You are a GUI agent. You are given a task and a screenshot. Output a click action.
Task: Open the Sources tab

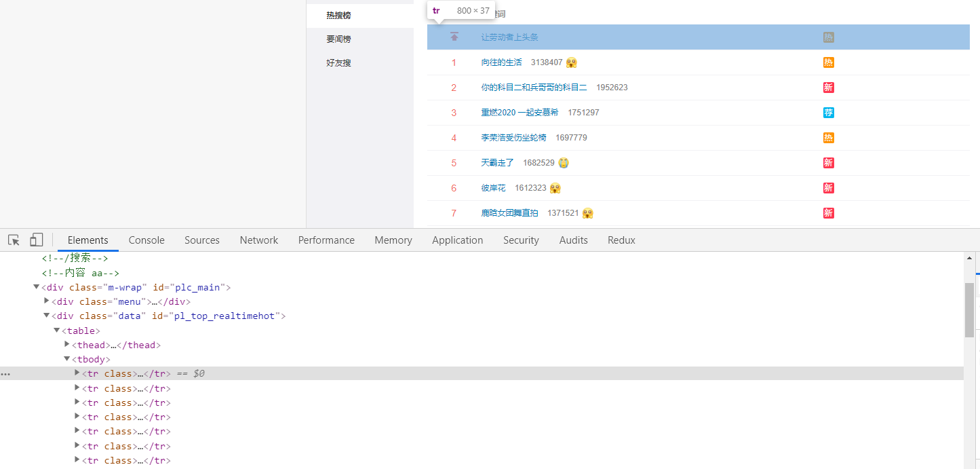click(x=202, y=240)
